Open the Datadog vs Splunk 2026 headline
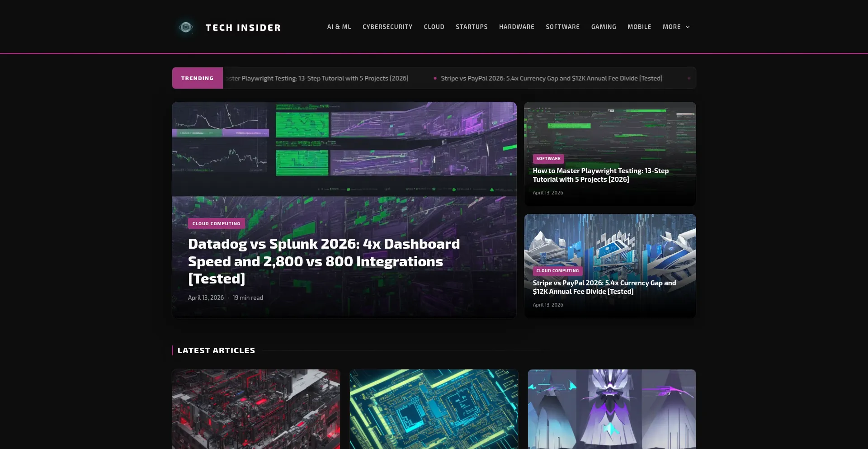Screen dimensions: 868x449 click(324, 261)
